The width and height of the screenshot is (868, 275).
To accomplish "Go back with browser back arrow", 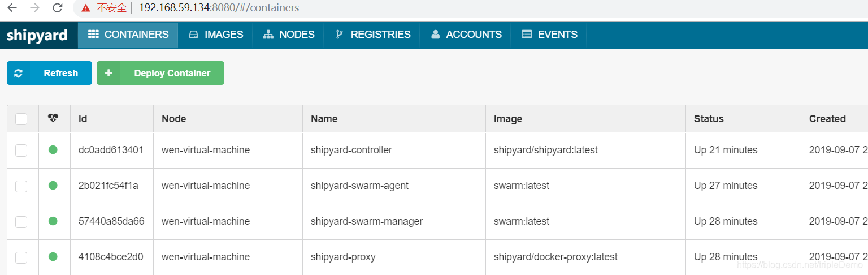I will coord(12,8).
